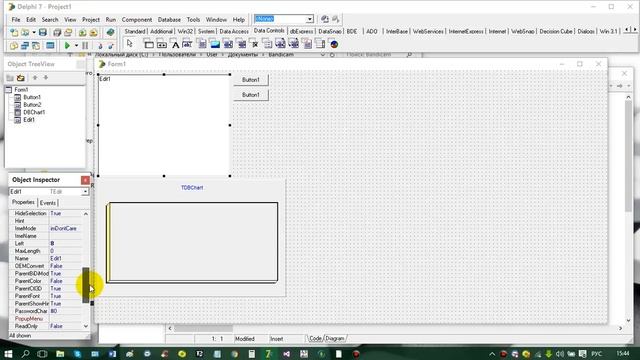Image resolution: width=640 pixels, height=360 pixels.
Task: Click the first folder icon in Object TreeView toolbar
Action: click(x=10, y=78)
